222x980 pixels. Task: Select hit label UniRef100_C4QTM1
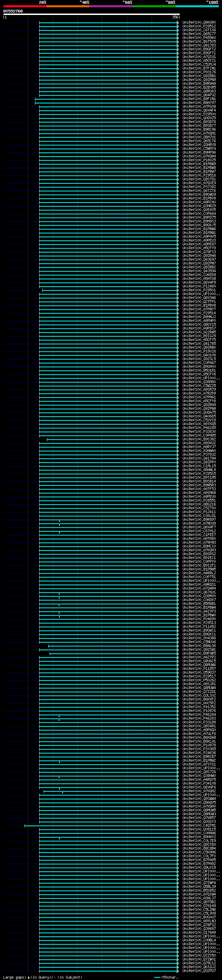tap(199, 825)
